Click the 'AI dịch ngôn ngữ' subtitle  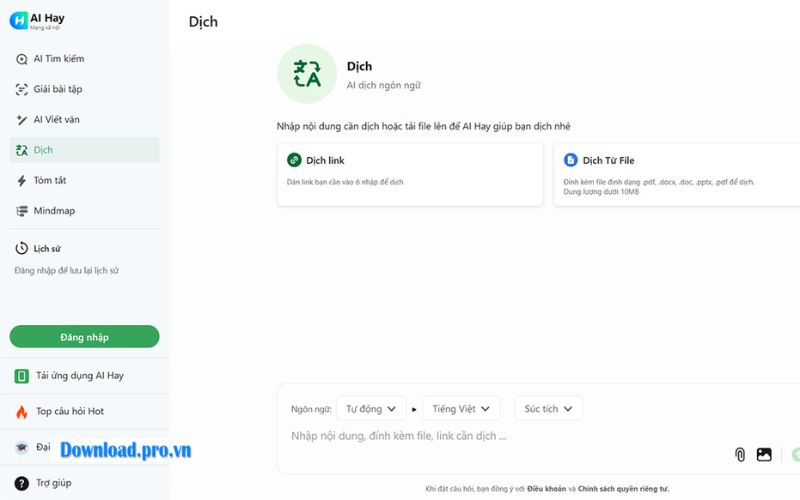[x=384, y=85]
